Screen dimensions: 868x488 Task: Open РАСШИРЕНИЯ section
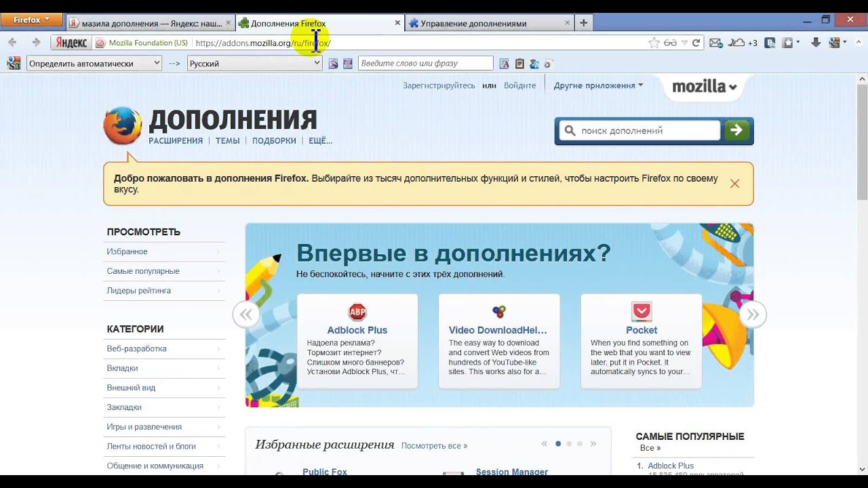point(176,141)
